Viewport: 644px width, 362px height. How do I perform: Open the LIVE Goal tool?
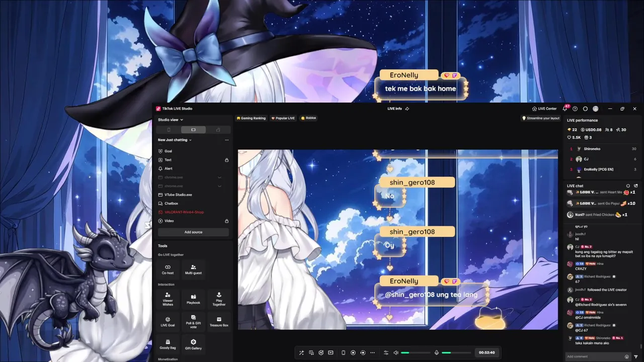click(x=168, y=322)
